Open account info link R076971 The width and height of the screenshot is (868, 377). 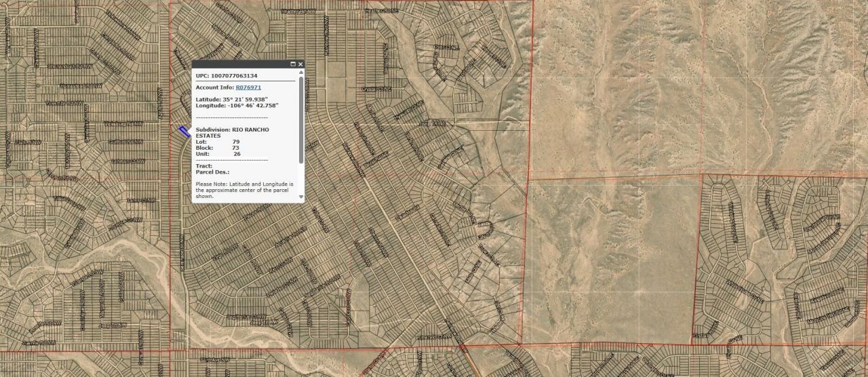[x=248, y=87]
